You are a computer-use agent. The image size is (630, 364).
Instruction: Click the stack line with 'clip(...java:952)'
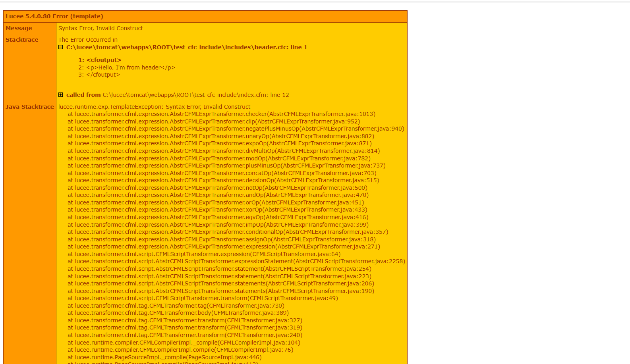(x=214, y=121)
